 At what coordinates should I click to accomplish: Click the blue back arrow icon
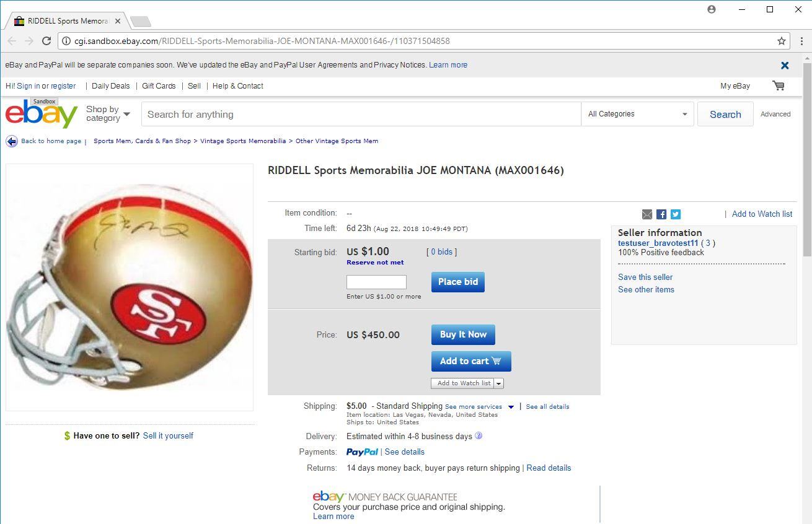12,141
